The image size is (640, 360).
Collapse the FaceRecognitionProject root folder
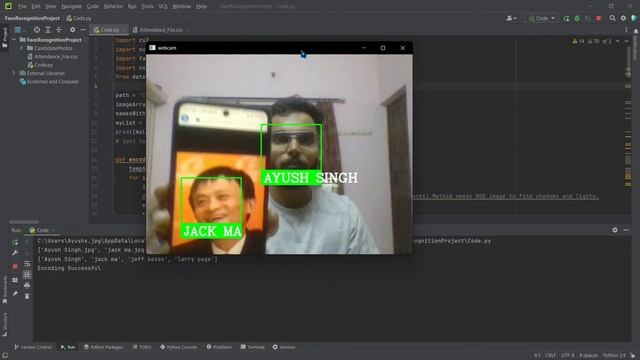pyautogui.click(x=14, y=40)
